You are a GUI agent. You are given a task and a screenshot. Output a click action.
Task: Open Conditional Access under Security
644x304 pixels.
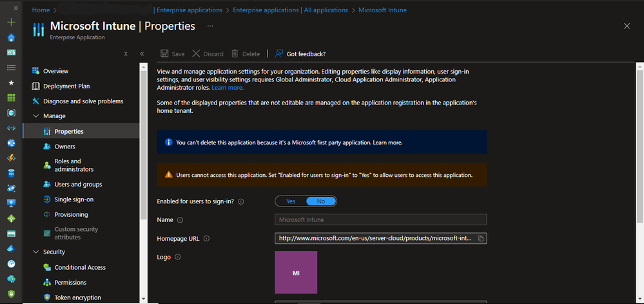[x=81, y=267]
